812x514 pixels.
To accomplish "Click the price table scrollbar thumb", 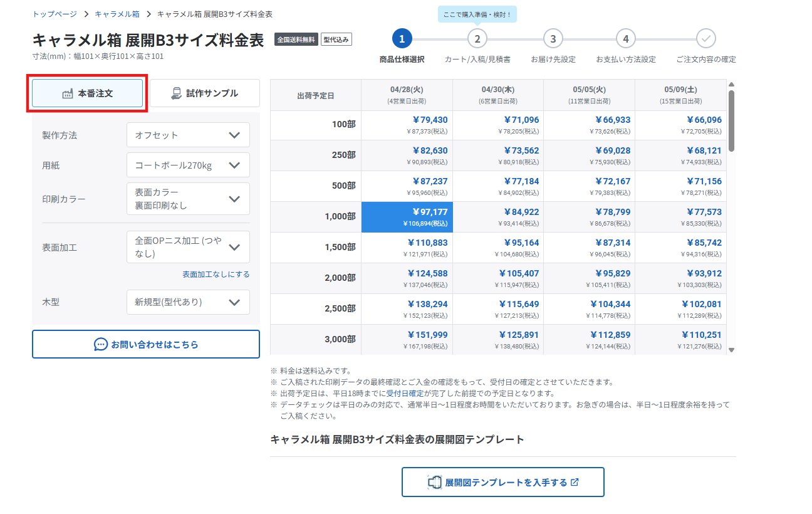I will [731, 120].
